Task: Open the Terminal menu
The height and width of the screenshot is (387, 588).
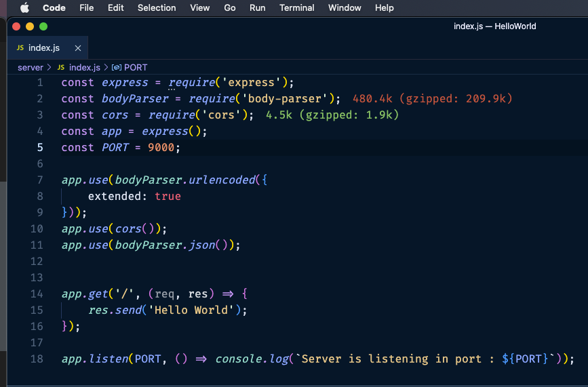Action: [297, 8]
